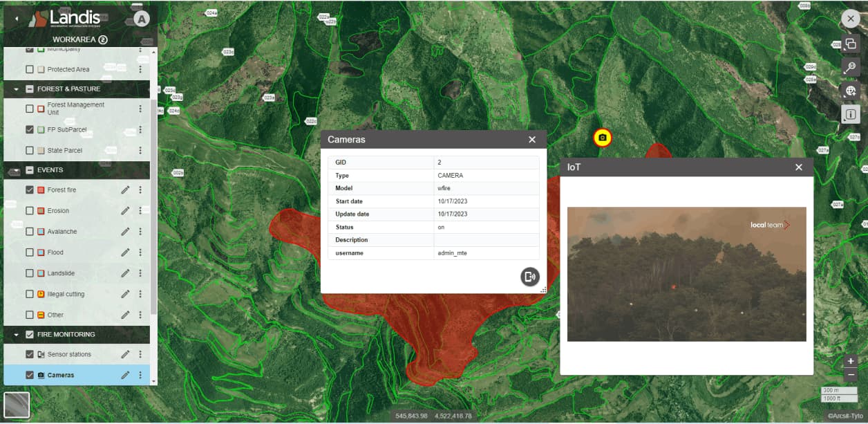
Task: Collapse the sidebar with the back arrow
Action: [17, 19]
